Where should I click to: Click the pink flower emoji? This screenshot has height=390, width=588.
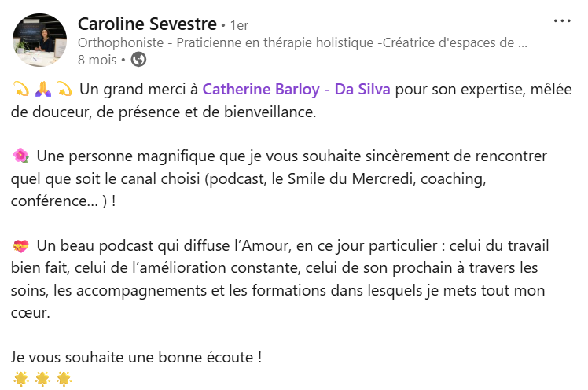(21, 156)
